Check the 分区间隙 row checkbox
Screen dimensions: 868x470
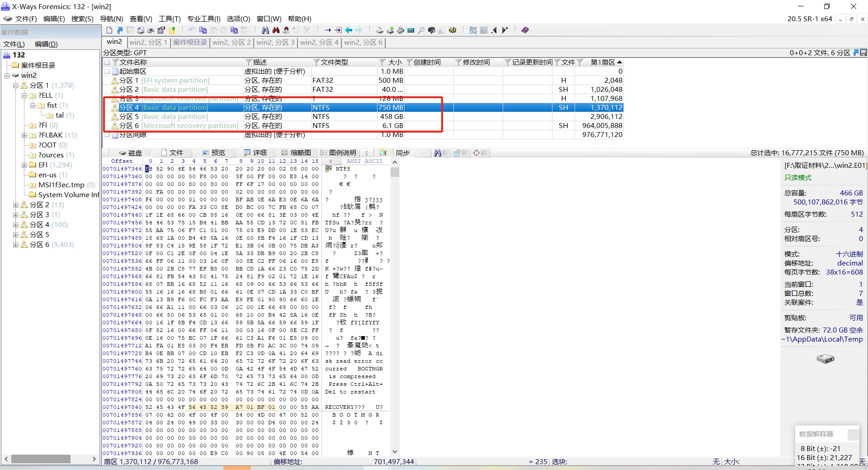107,135
